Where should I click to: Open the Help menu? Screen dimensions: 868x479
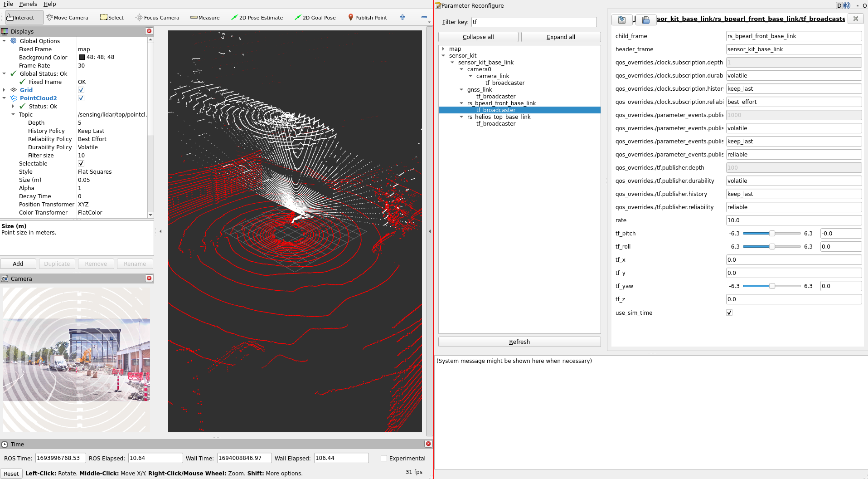click(49, 4)
